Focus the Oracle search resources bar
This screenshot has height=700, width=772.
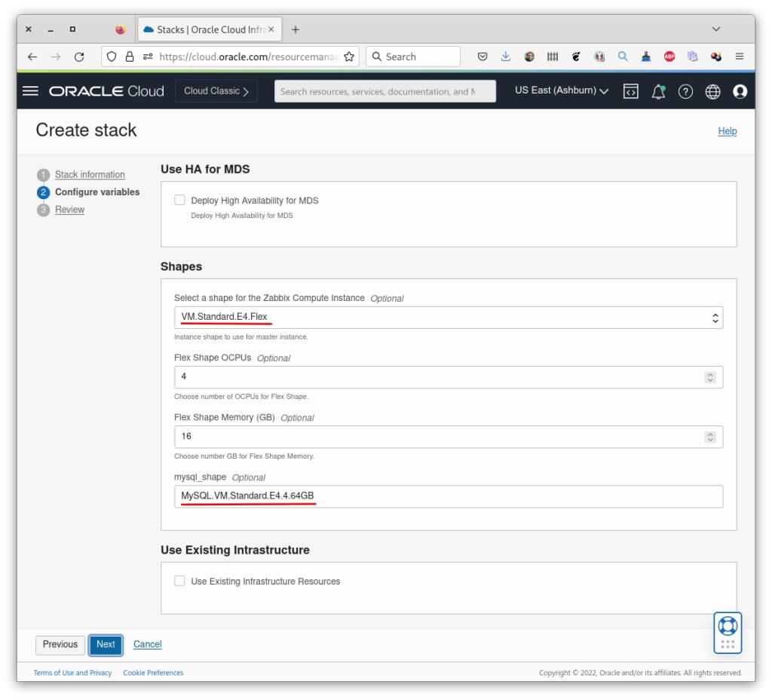[385, 91]
